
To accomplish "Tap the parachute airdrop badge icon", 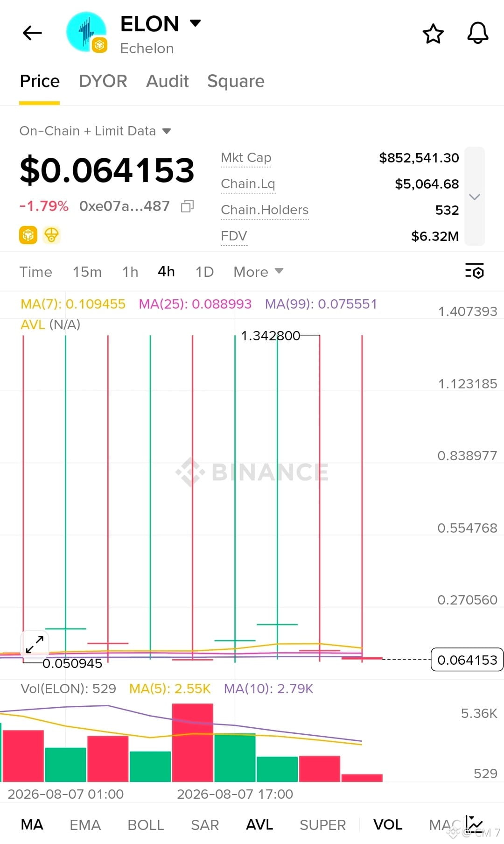I will pos(51,235).
